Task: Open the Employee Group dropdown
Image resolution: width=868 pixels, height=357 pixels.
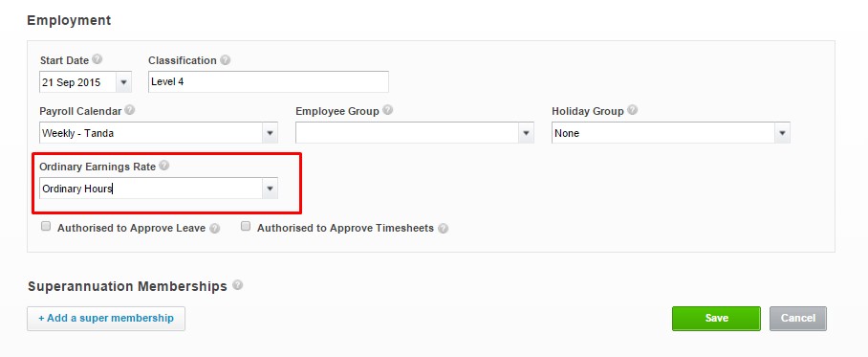Action: point(526,133)
